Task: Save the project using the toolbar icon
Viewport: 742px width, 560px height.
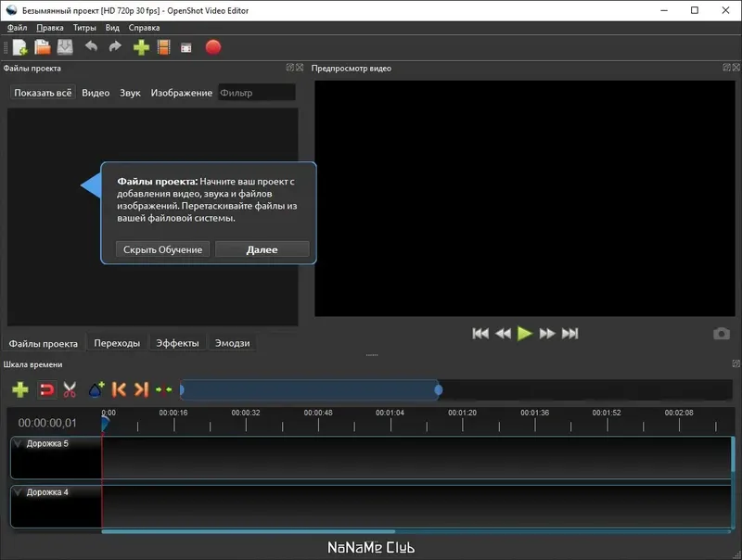Action: [x=65, y=47]
